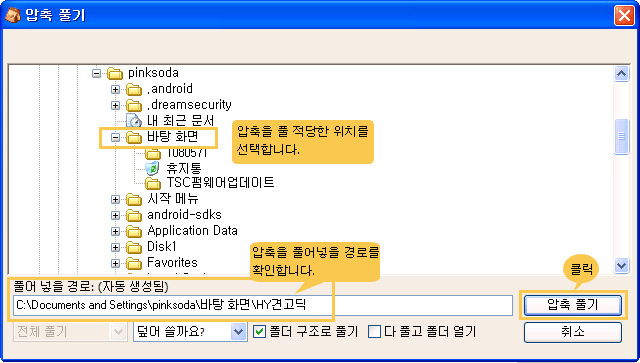The height and width of the screenshot is (363, 640).
Task: Select the Favorites folder icon
Action: tap(134, 263)
